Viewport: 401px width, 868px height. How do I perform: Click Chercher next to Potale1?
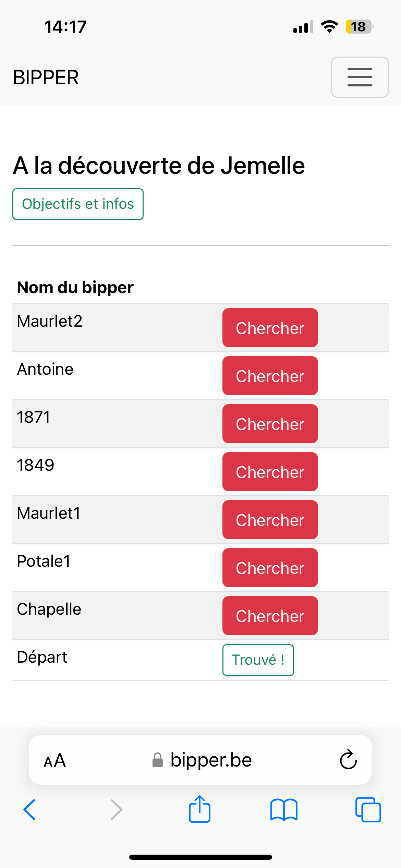point(270,568)
